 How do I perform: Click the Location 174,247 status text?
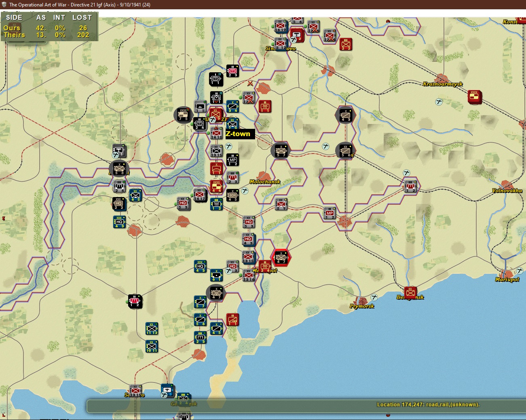click(x=428, y=405)
